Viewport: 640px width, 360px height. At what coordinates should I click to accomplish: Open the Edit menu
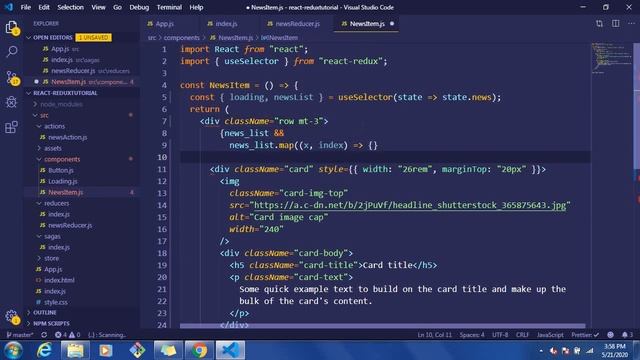44,7
